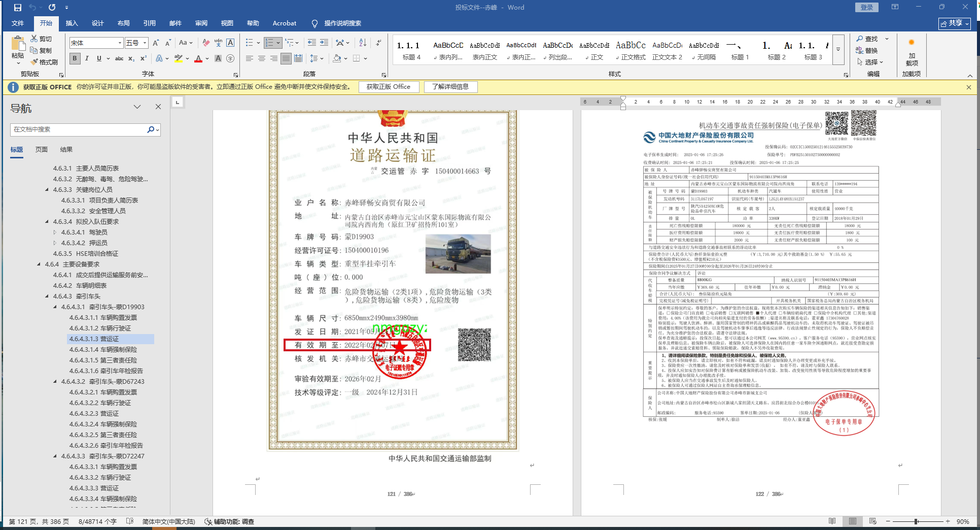The width and height of the screenshot is (980, 530).
Task: Apply the 标题 1 style
Action: pos(740,50)
